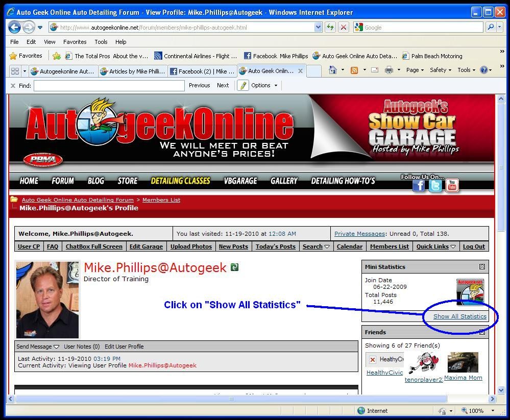The height and width of the screenshot is (420, 510).
Task: Switch to the Autogeekonline Aut... tab
Action: point(63,71)
